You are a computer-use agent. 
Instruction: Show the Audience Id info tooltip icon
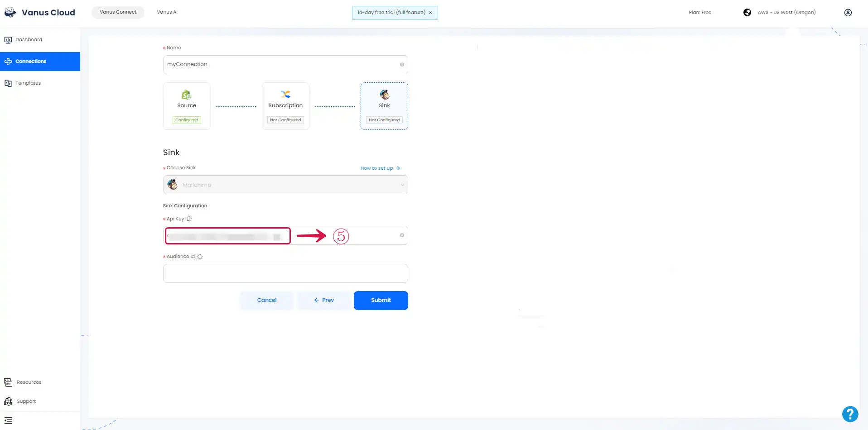pyautogui.click(x=200, y=257)
